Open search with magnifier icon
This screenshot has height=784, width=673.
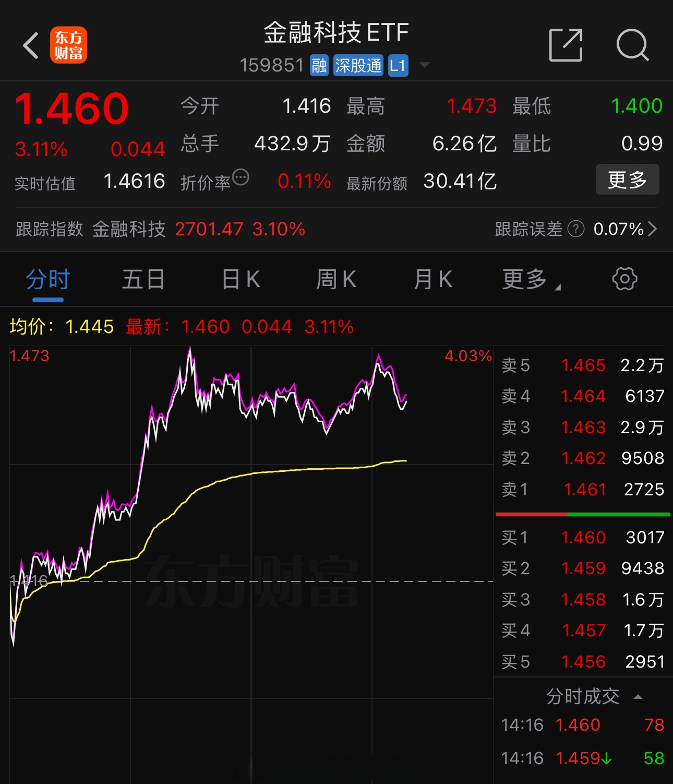click(x=632, y=45)
